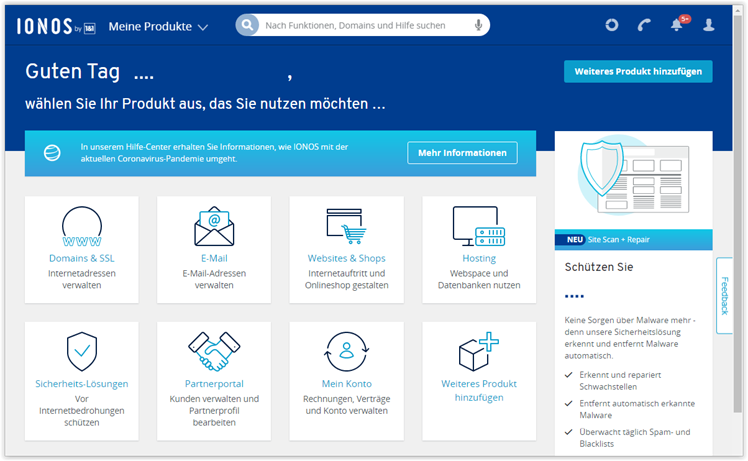The width and height of the screenshot is (748, 461).
Task: Activate the microphone voice search icon
Action: point(479,25)
